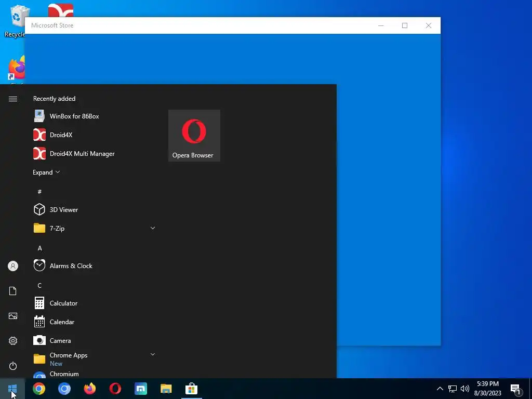Open the Action Center notifications icon
This screenshot has width=532, height=399.
pos(516,389)
